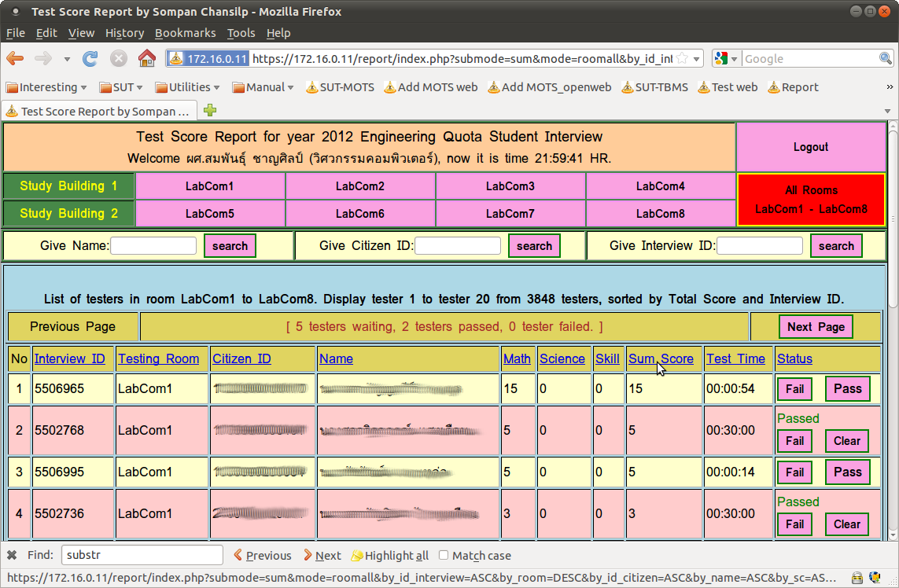Click the site identity icon for 172.16.0.11
Viewport: 899px width, 588px height.
tap(208, 58)
